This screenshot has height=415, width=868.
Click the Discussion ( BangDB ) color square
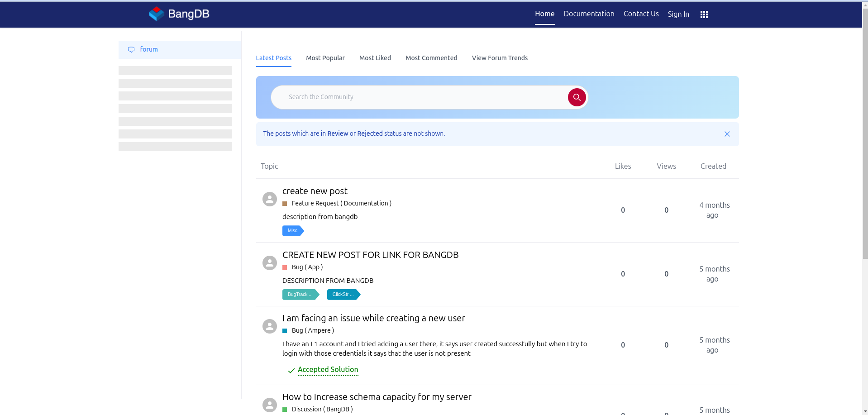(285, 410)
